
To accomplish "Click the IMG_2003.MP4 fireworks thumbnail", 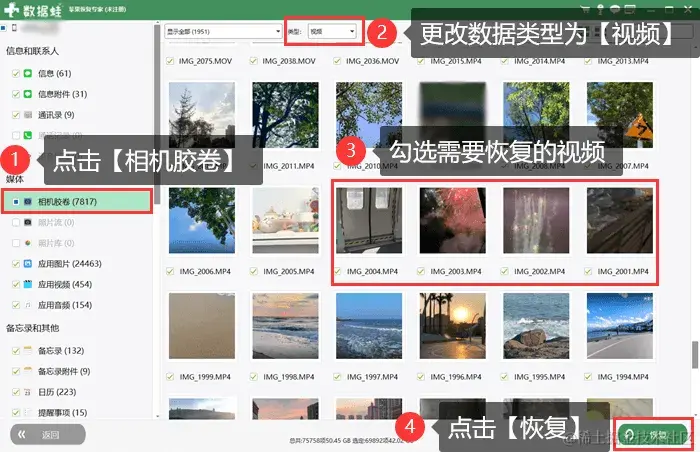I will [453, 220].
